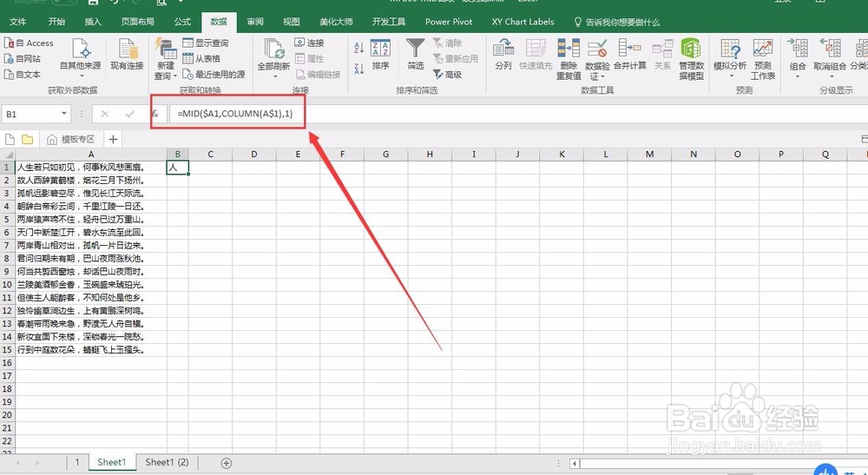Open the 开发工具 (Developer) tab
This screenshot has width=868, height=475.
pos(389,22)
